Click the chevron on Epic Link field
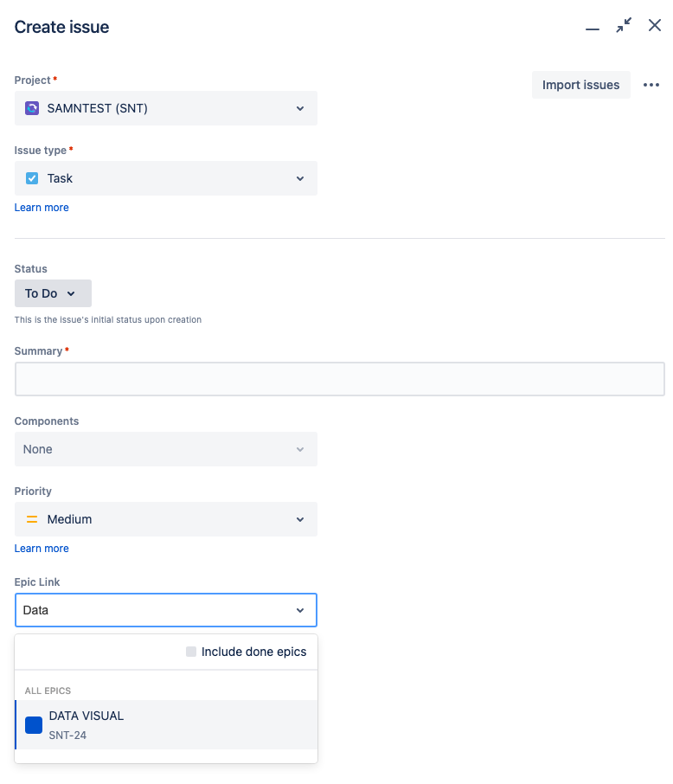This screenshot has width=673, height=784. (300, 610)
